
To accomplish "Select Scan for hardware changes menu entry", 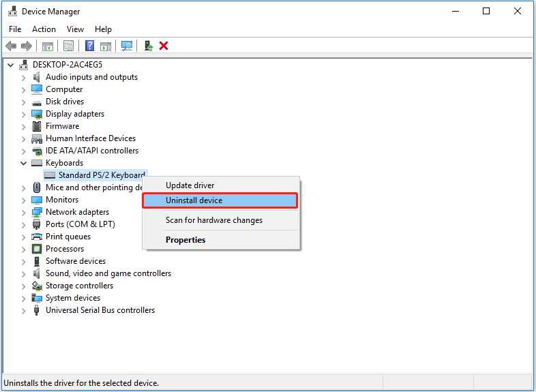I will [213, 220].
